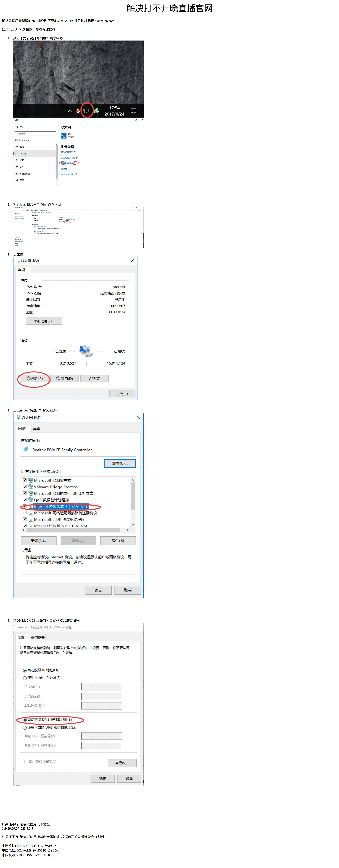
Task: Click the 禁用(D) button
Action: coord(65,379)
